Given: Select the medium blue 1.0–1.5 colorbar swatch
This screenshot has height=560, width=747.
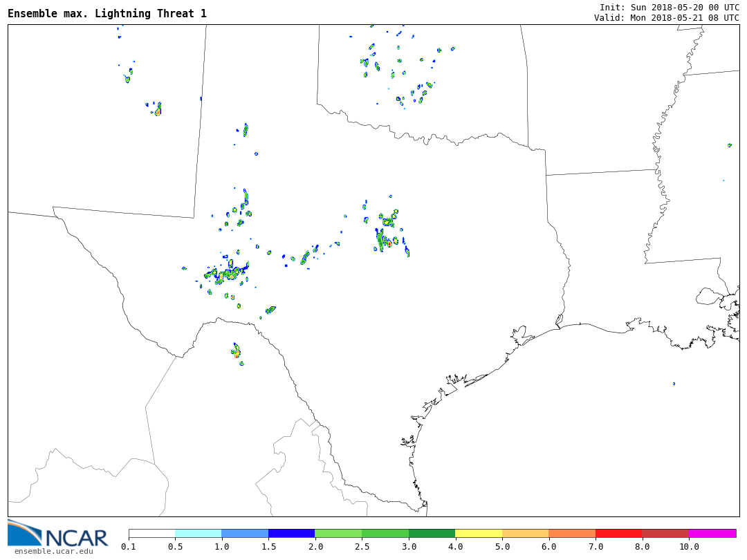Looking at the screenshot, I should [x=245, y=534].
